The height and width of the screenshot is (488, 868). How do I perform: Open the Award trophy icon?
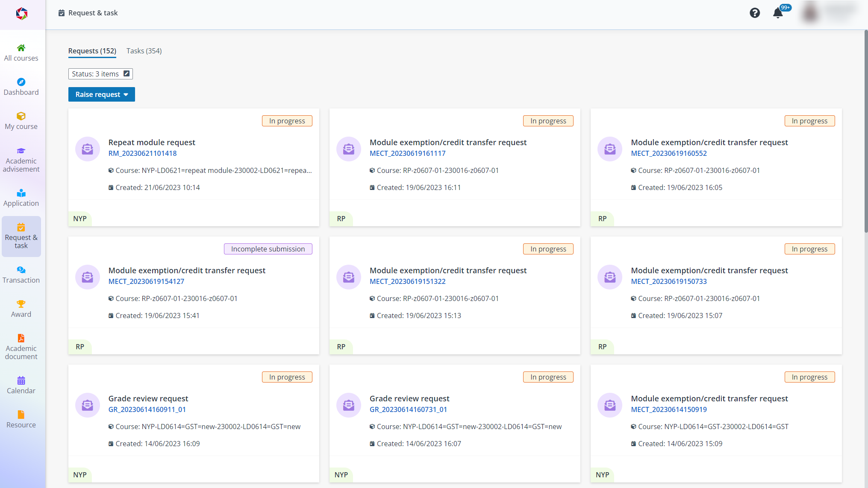(21, 304)
